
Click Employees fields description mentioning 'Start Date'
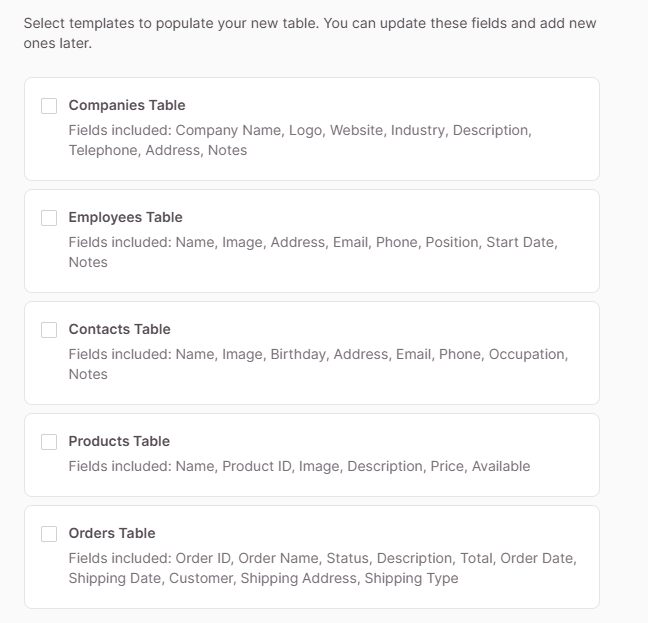point(312,242)
